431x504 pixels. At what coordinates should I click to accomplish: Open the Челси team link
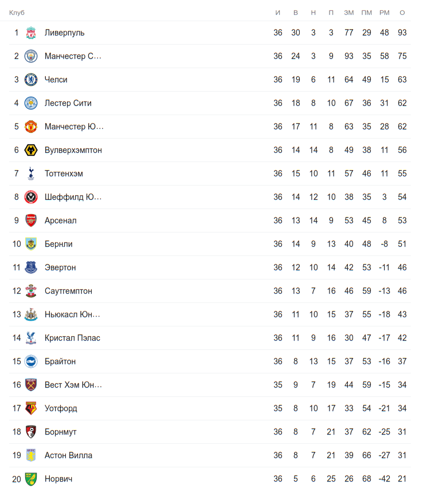pos(56,80)
